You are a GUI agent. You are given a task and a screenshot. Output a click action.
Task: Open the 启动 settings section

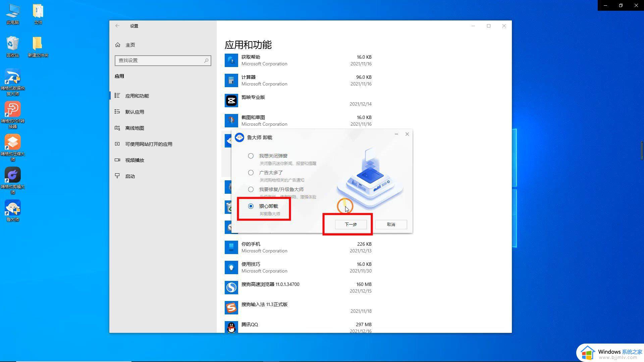point(130,176)
